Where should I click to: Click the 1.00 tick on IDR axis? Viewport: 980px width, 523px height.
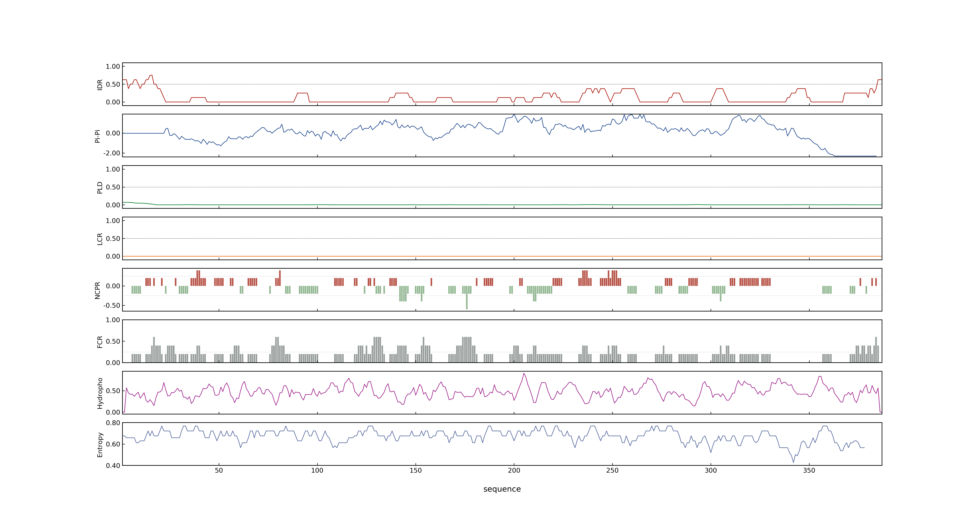113,67
